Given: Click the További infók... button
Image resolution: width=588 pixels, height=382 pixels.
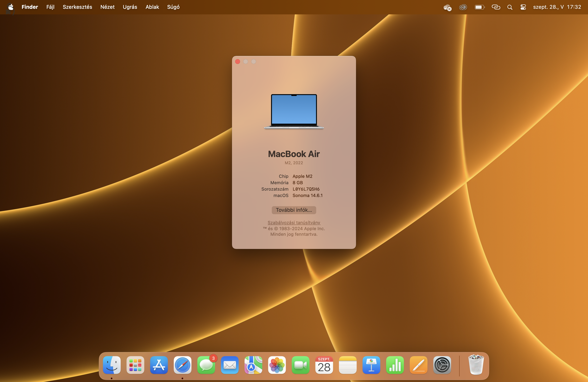Looking at the screenshot, I should [x=294, y=210].
